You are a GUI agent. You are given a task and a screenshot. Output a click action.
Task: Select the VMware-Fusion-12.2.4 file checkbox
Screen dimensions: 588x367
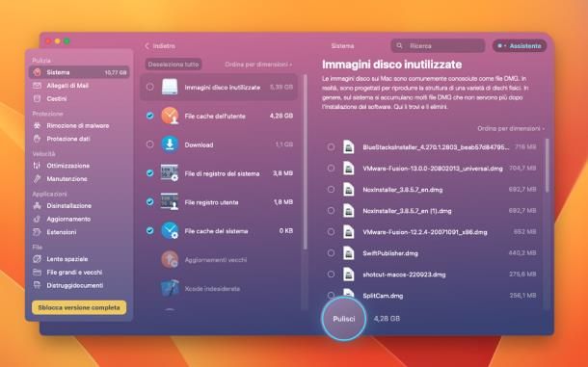[x=331, y=232]
